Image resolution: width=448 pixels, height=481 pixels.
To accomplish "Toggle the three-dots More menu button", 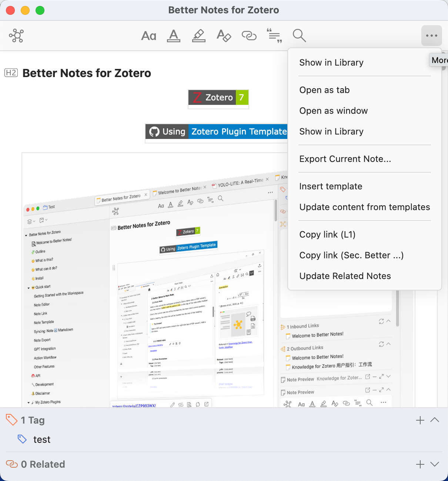I will coord(432,36).
